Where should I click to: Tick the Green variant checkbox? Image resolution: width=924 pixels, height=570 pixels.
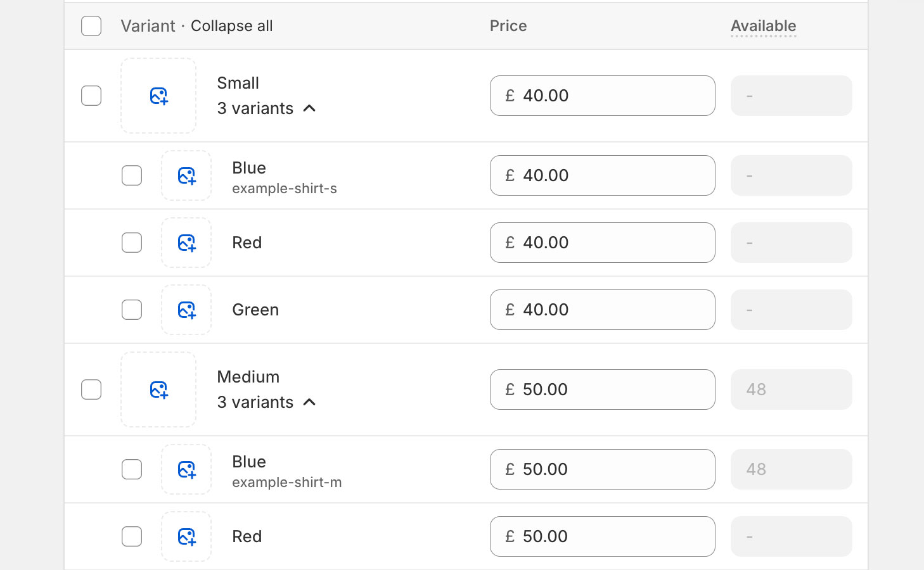[x=132, y=310]
